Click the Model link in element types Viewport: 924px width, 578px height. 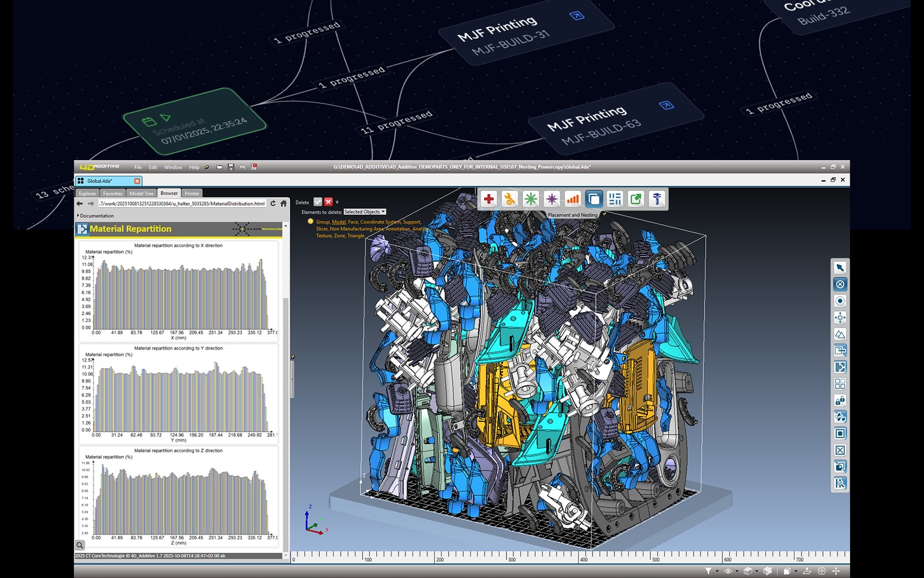pyautogui.click(x=339, y=222)
